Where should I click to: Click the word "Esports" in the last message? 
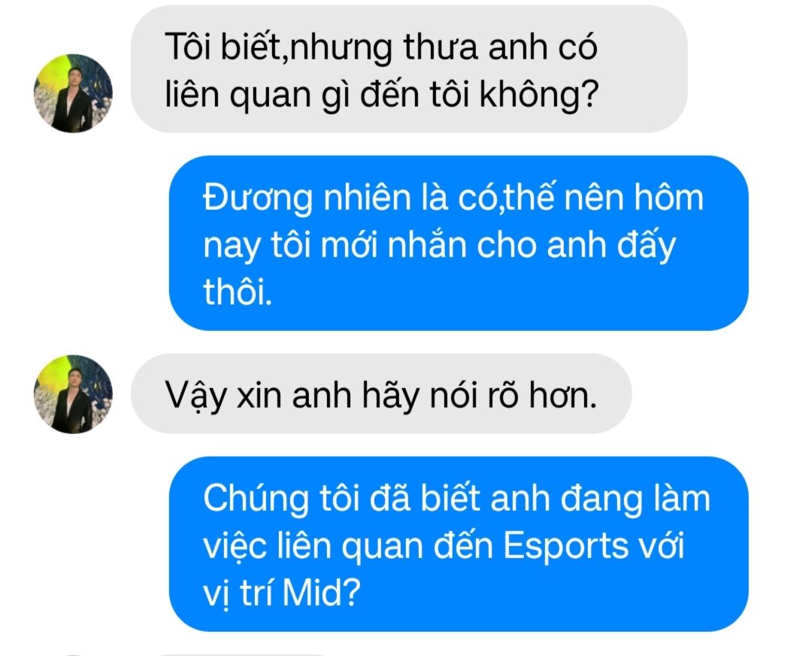[x=566, y=547]
